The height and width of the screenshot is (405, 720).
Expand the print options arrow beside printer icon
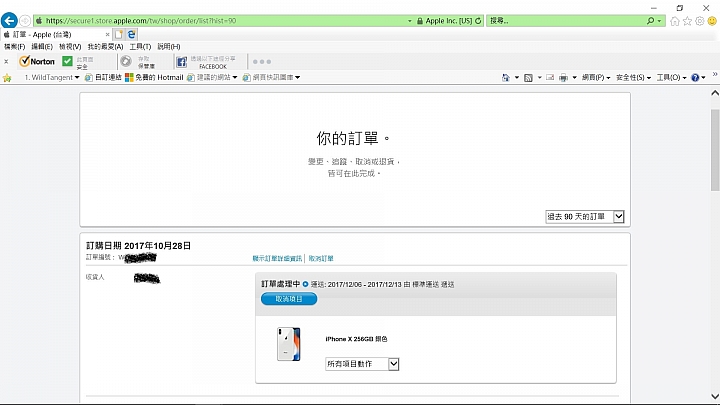coord(574,78)
